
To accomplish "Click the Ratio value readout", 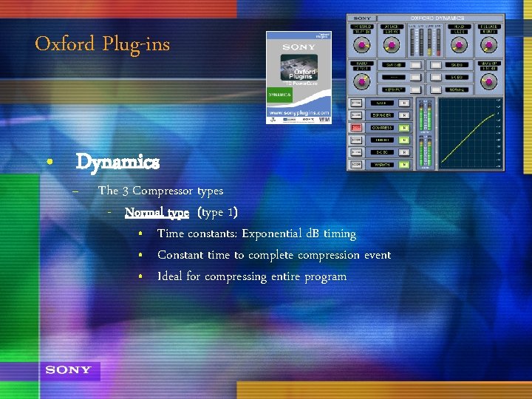I will pyautogui.click(x=361, y=69).
